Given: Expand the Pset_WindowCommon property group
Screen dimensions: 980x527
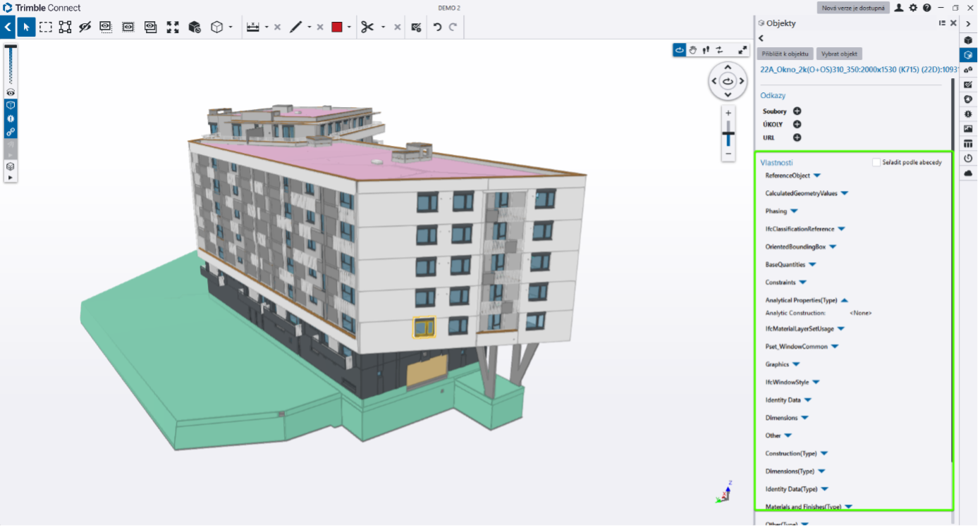Looking at the screenshot, I should pyautogui.click(x=835, y=347).
